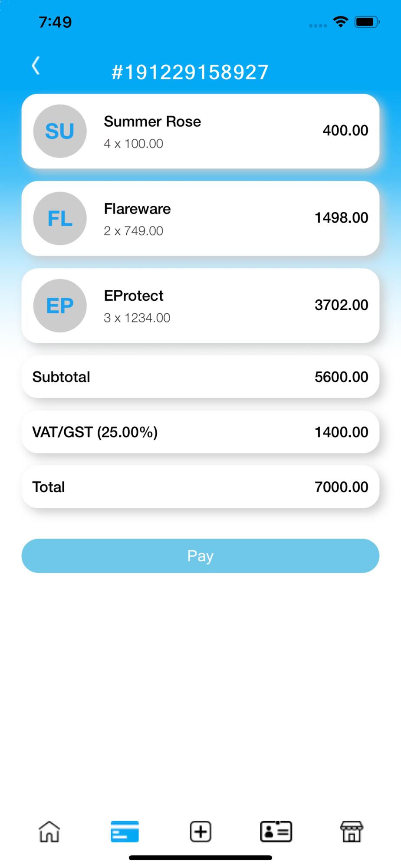
Task: Tap the add new plus icon
Action: point(200,832)
